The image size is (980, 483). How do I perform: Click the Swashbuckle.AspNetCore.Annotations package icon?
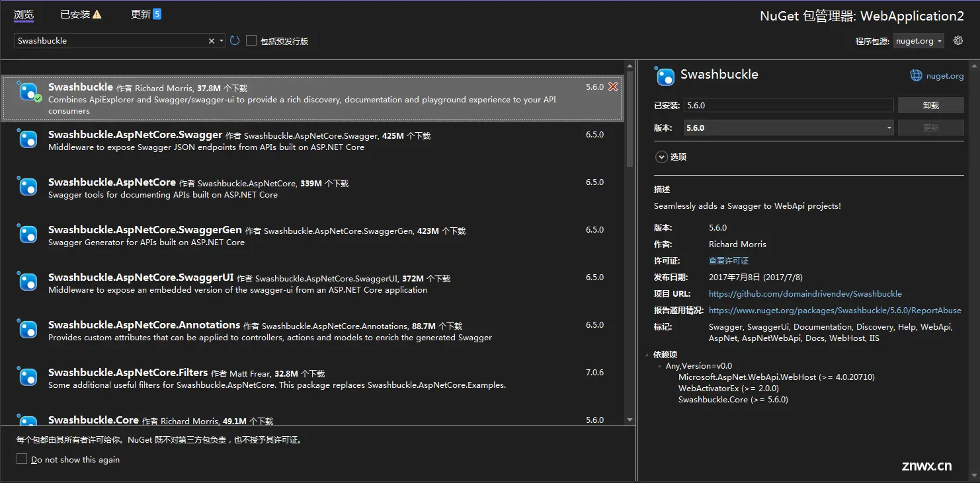tap(26, 328)
